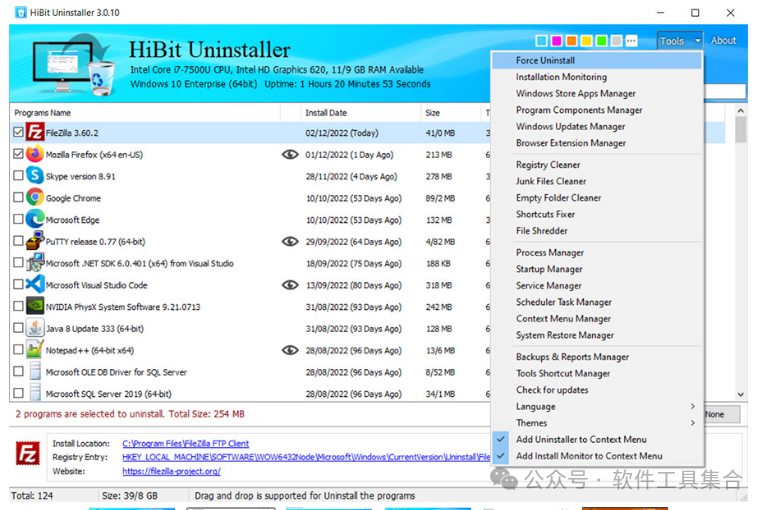The image size is (767, 510).
Task: Open Browser Extension Manager
Action: pyautogui.click(x=597, y=143)
